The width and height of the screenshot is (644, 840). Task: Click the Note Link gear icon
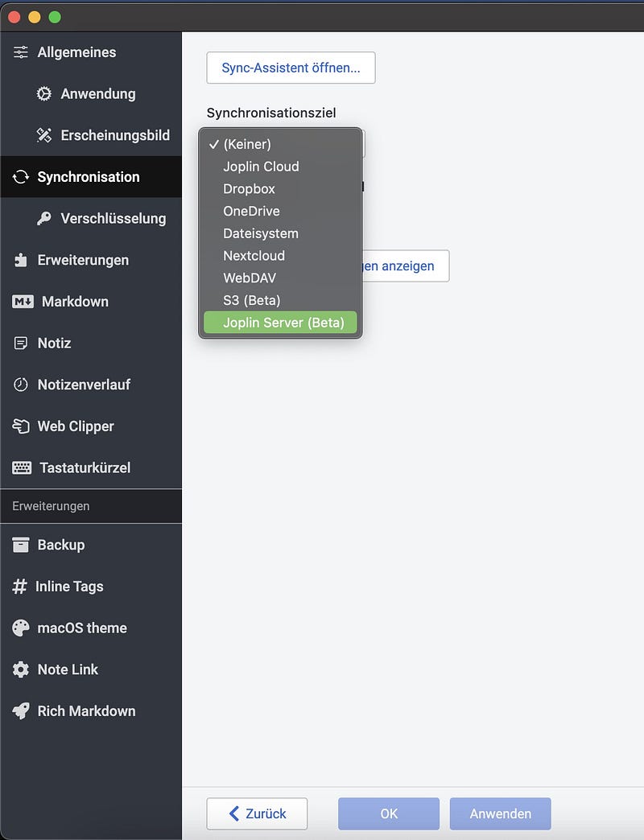(x=20, y=669)
